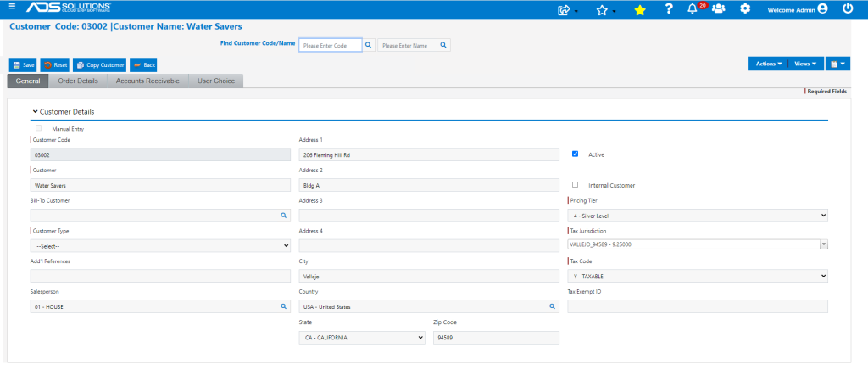Open notifications bell with 20 badge
Screen dimensions: 868x370
pos(697,8)
